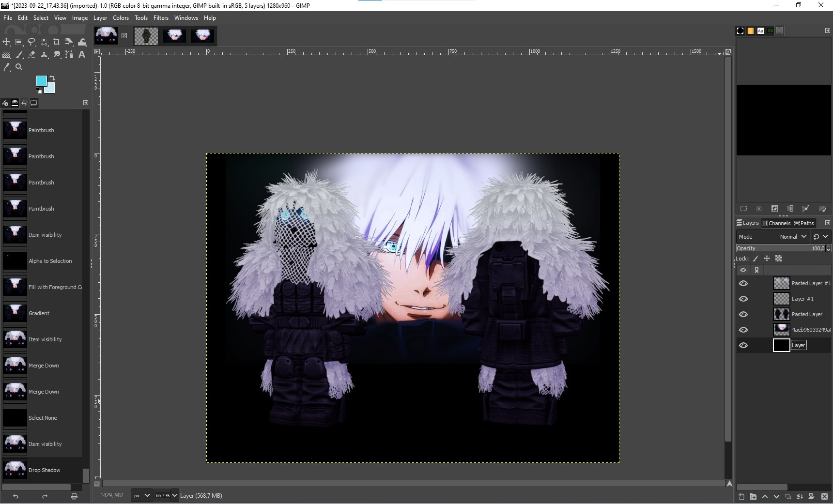833x504 pixels.
Task: Open the Select menu
Action: tap(41, 18)
